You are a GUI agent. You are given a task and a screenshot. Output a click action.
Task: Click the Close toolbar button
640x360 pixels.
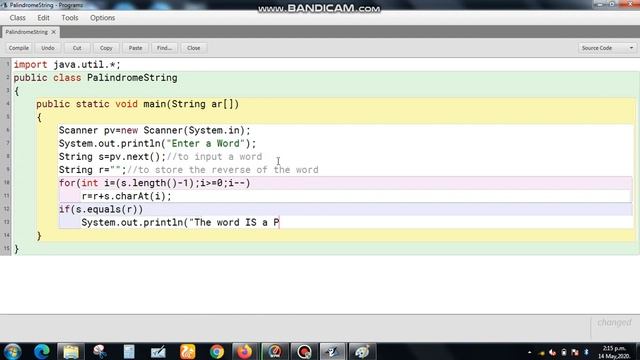coord(193,48)
